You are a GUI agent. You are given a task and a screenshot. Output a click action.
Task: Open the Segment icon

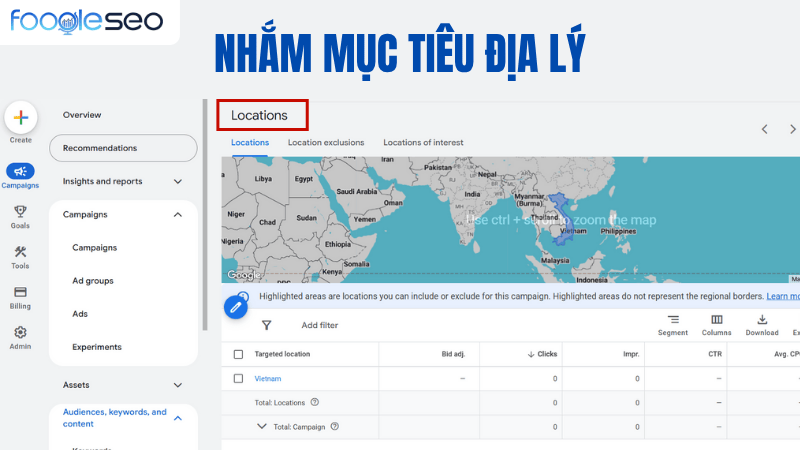[x=673, y=320]
